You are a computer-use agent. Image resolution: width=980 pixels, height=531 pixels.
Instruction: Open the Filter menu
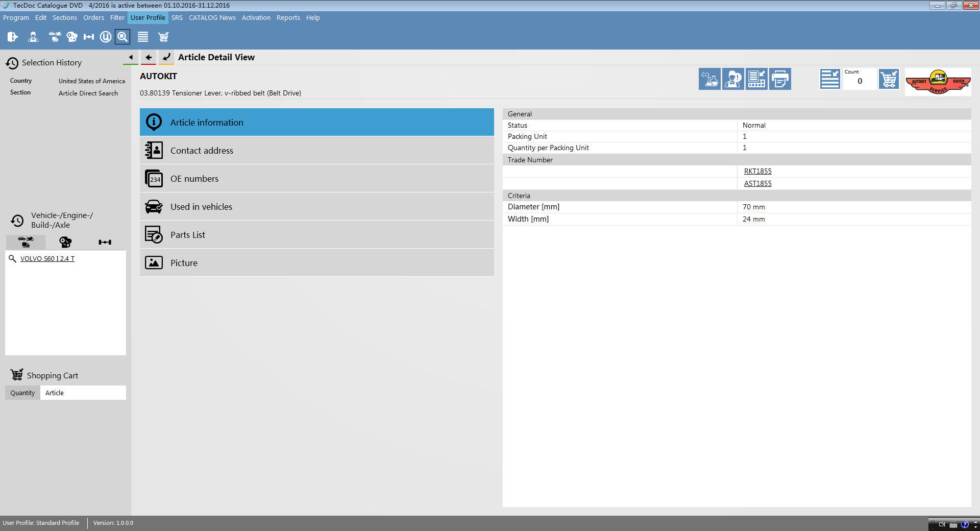[117, 17]
